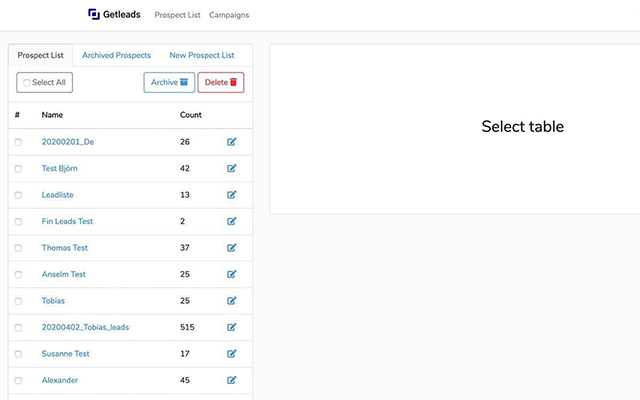Screen dimensions: 640x400
Task: Click the Getleads logo icon
Action: (x=94, y=14)
